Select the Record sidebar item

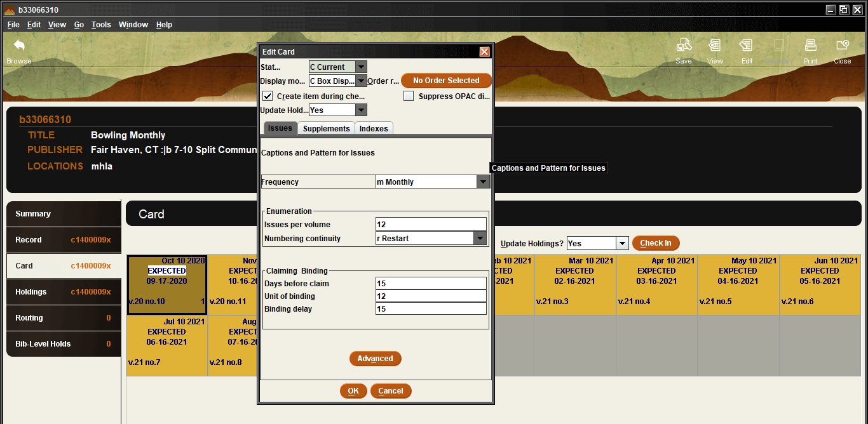pos(64,240)
